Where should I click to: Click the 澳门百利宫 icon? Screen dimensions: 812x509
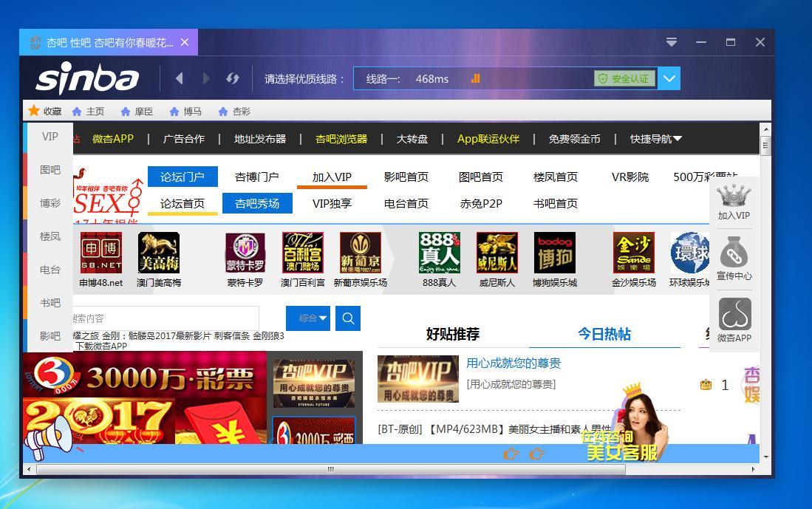(x=302, y=253)
